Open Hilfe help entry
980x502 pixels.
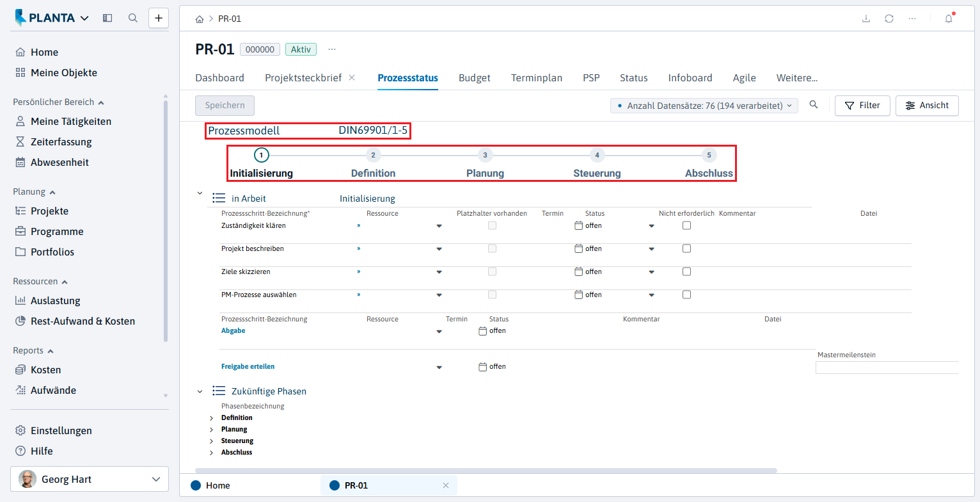(x=34, y=451)
